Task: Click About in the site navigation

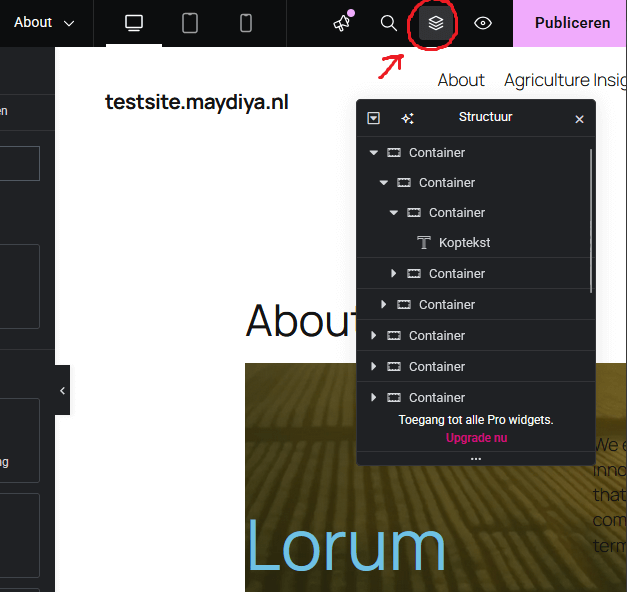Action: (461, 80)
